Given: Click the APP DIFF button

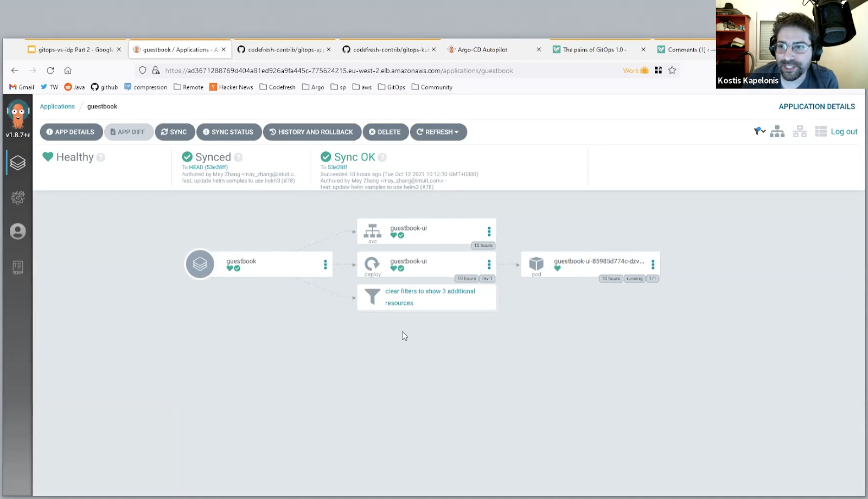Looking at the screenshot, I should click(128, 132).
